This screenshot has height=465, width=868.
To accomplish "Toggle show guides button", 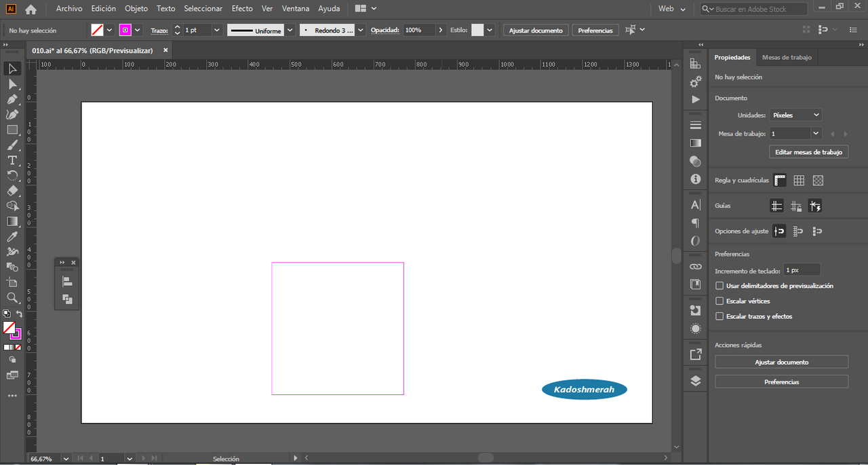I will click(777, 206).
